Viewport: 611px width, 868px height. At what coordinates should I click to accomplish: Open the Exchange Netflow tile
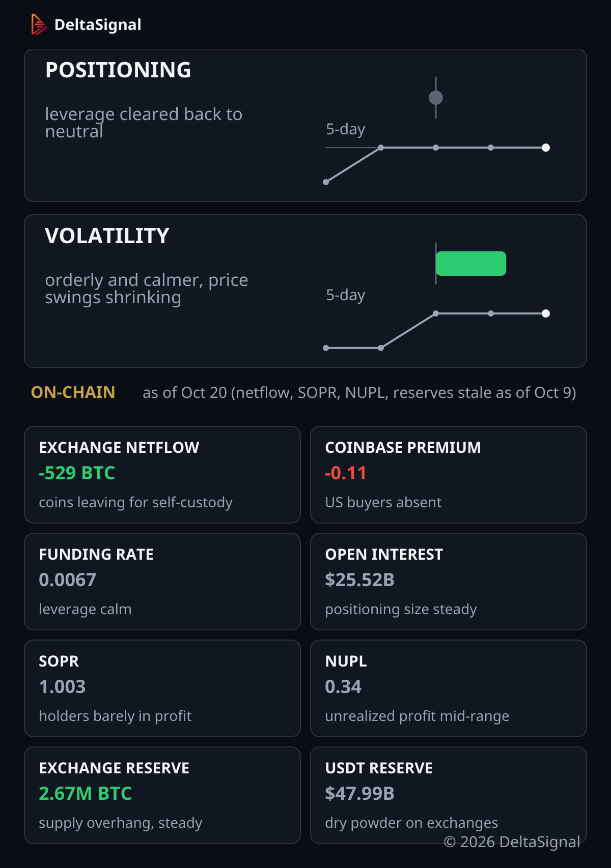click(x=162, y=475)
